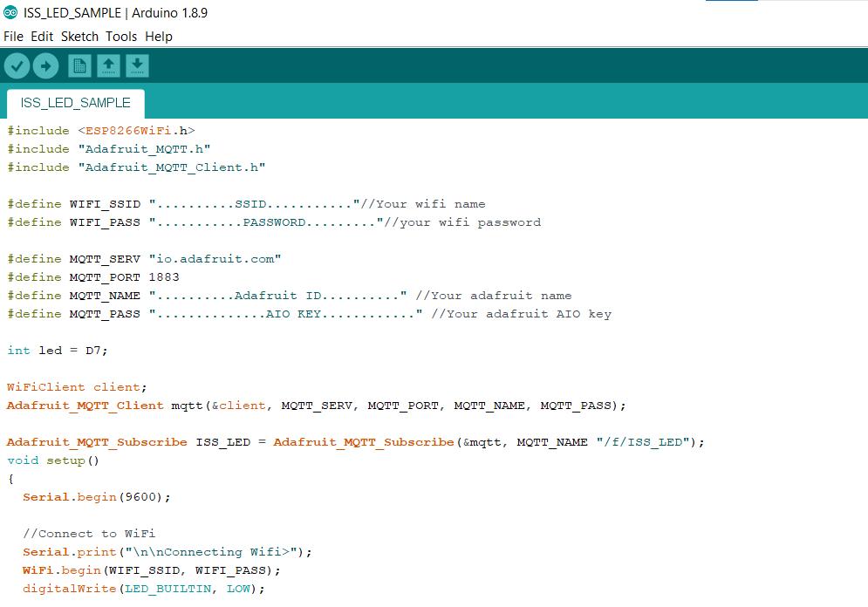Click the MQTT_PORT 1883 value

tap(164, 276)
